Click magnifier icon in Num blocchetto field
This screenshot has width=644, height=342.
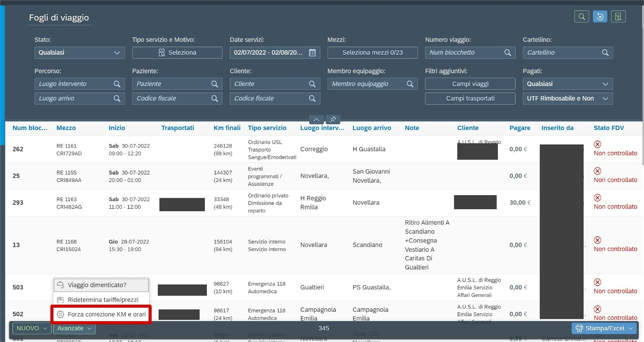(508, 53)
